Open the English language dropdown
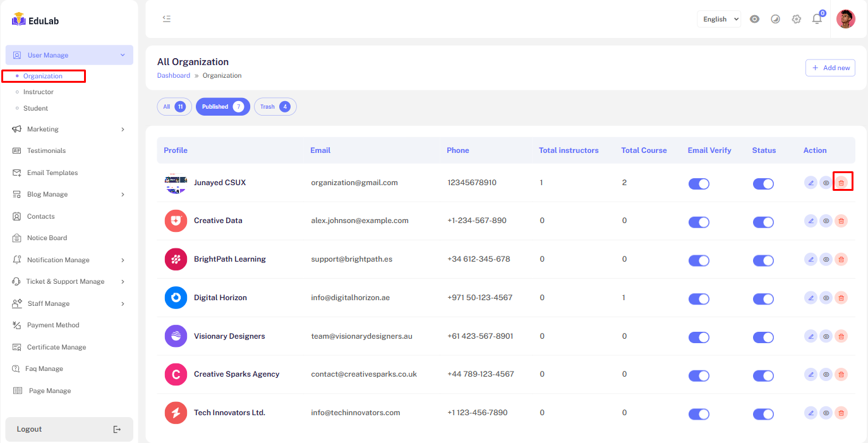 [x=720, y=19]
